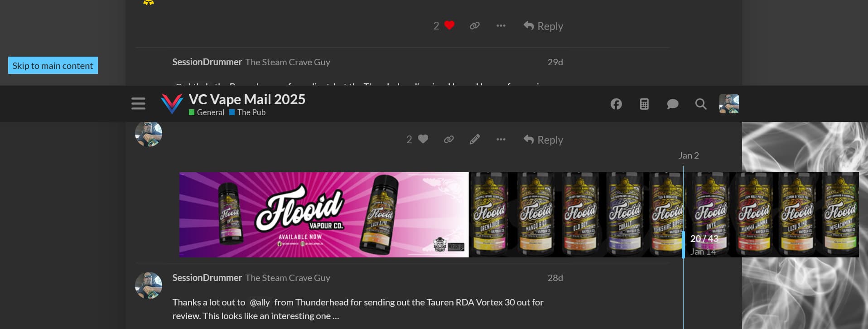Screen dimensions: 868x329
Task: Open the General category link
Action: pyautogui.click(x=207, y=112)
